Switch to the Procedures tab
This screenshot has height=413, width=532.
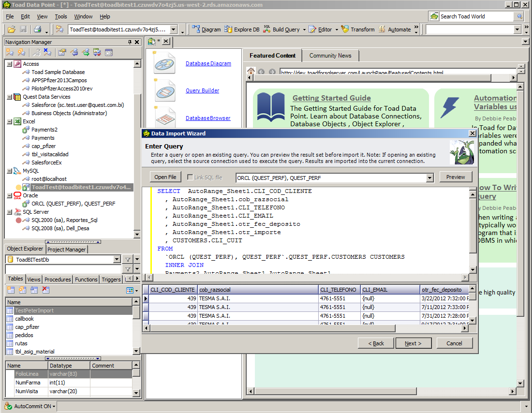coord(58,280)
